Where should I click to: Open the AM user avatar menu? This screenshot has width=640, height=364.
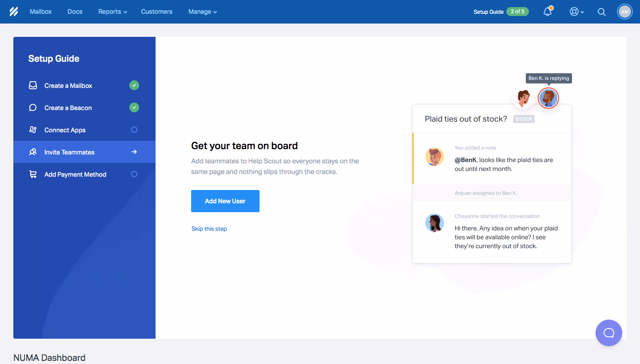[625, 12]
